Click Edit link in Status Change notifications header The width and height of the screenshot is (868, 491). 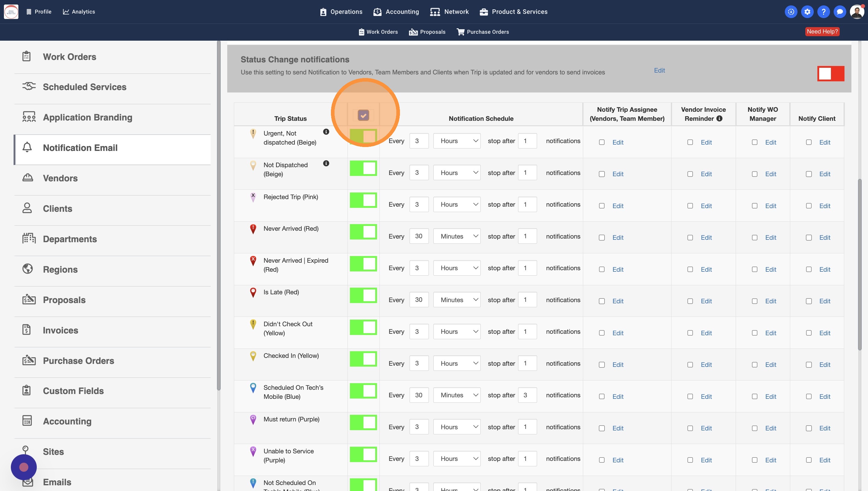click(x=659, y=70)
